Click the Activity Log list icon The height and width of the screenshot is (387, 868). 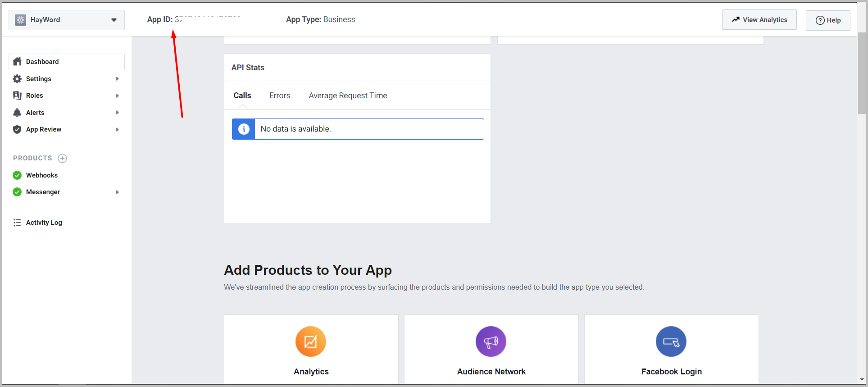(x=17, y=223)
